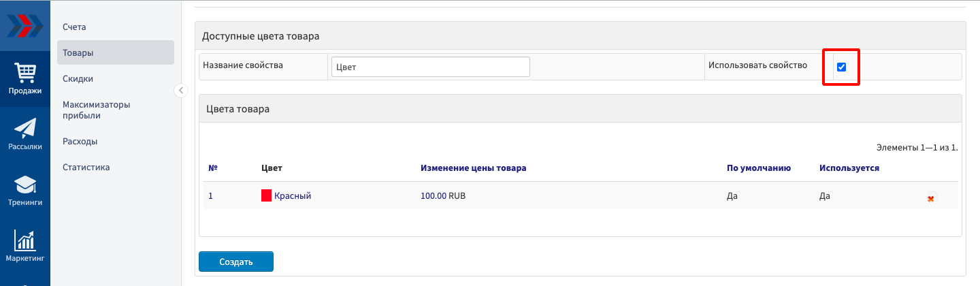The width and height of the screenshot is (980, 286).
Task: Open the Маркетинг chart section
Action: coord(25,247)
